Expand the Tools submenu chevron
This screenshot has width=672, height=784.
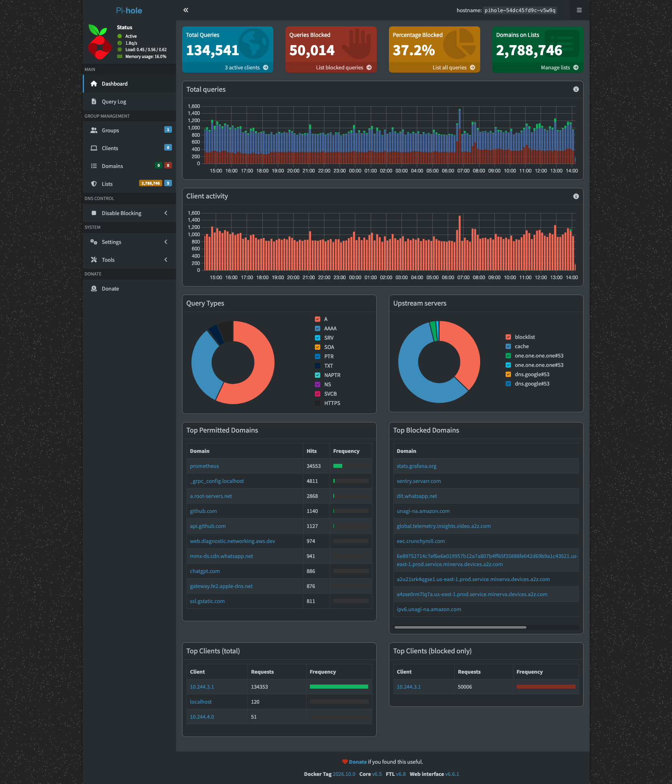click(166, 260)
